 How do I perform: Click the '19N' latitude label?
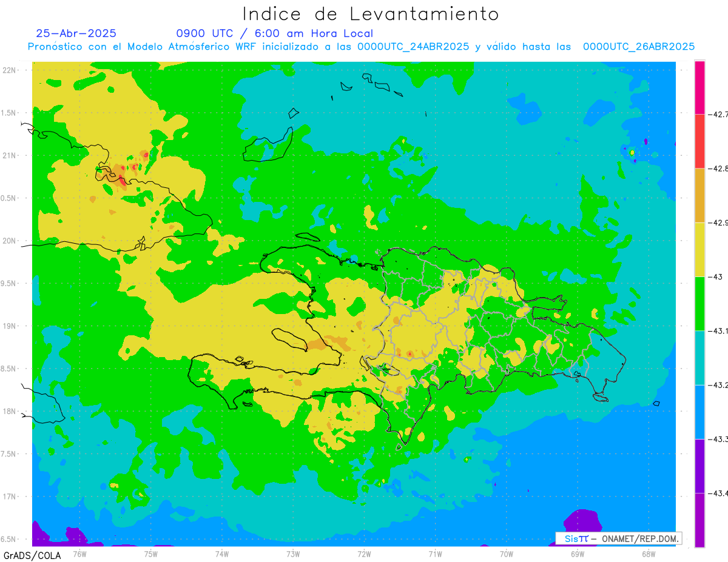[x=10, y=326]
